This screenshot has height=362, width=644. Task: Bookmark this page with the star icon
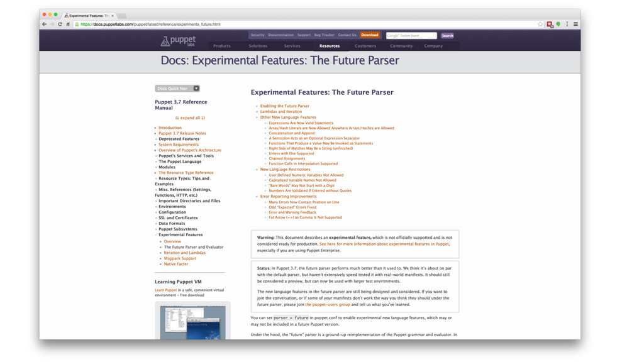click(x=540, y=25)
